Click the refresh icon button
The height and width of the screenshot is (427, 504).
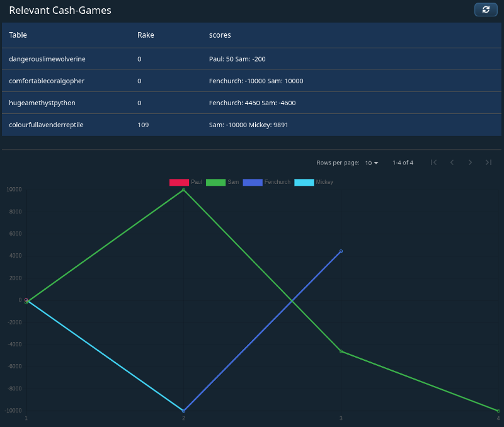point(485,9)
